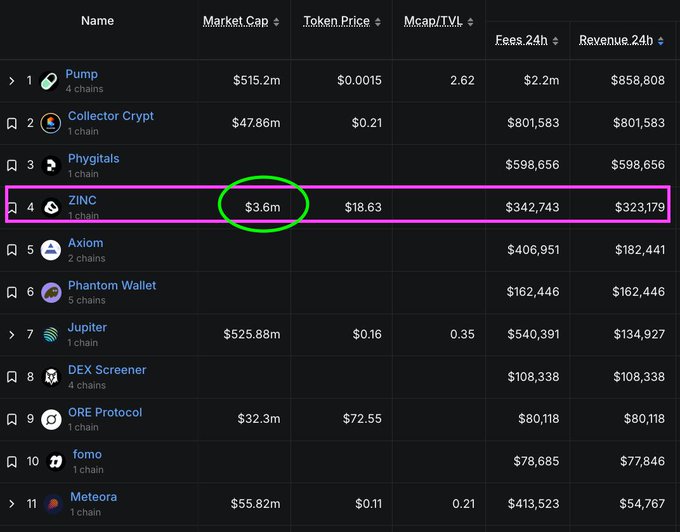Select DEX Screener fees $108,338
680x532 pixels.
click(533, 377)
